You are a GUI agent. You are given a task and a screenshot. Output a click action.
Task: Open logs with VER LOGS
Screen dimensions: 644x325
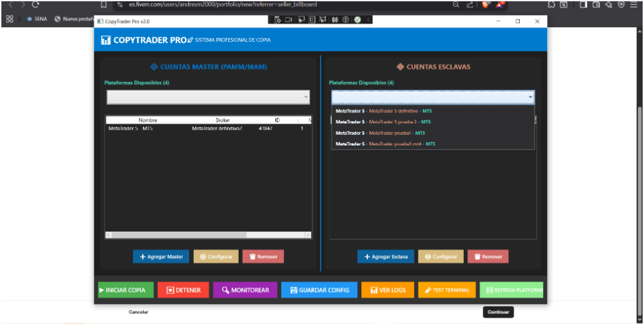[x=388, y=290]
